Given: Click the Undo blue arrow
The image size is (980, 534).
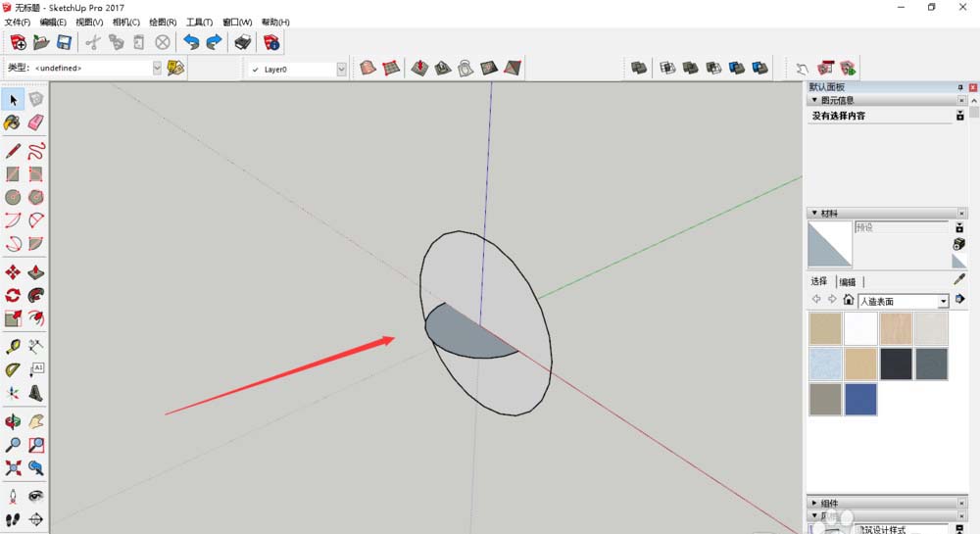Looking at the screenshot, I should coord(191,42).
